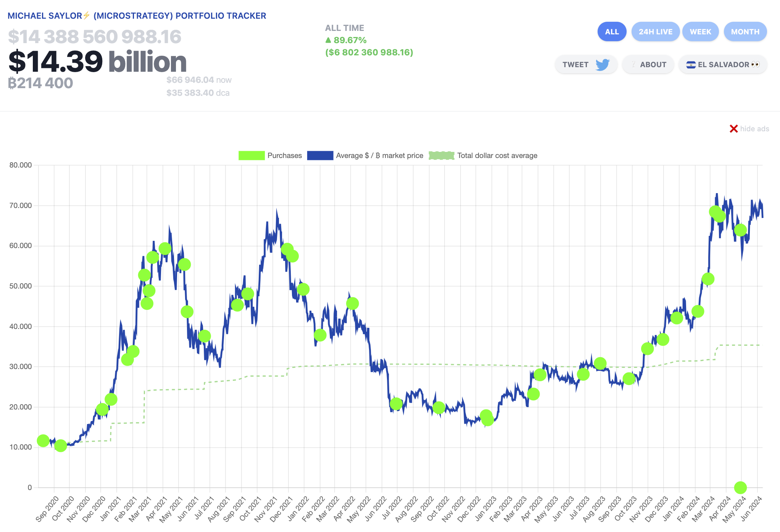Image resolution: width=780 pixels, height=532 pixels.
Task: Click the $35 383.40 dca value
Action: click(198, 93)
